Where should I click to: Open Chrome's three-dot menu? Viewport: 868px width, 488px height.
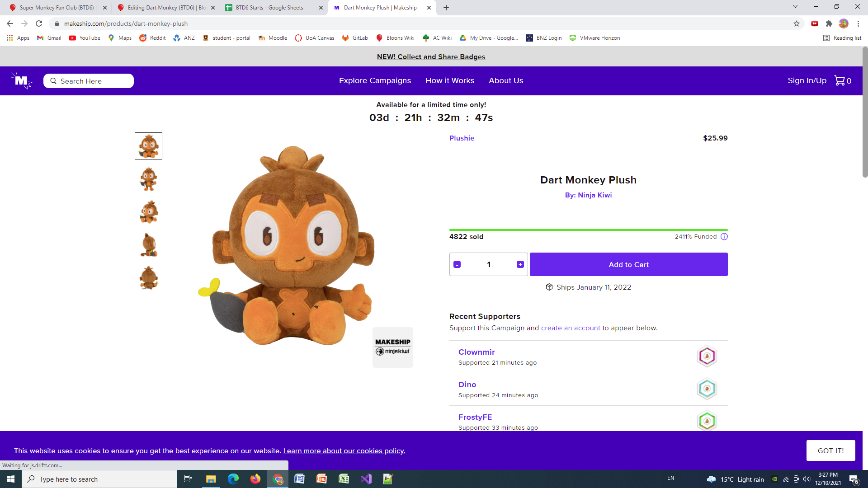point(858,23)
